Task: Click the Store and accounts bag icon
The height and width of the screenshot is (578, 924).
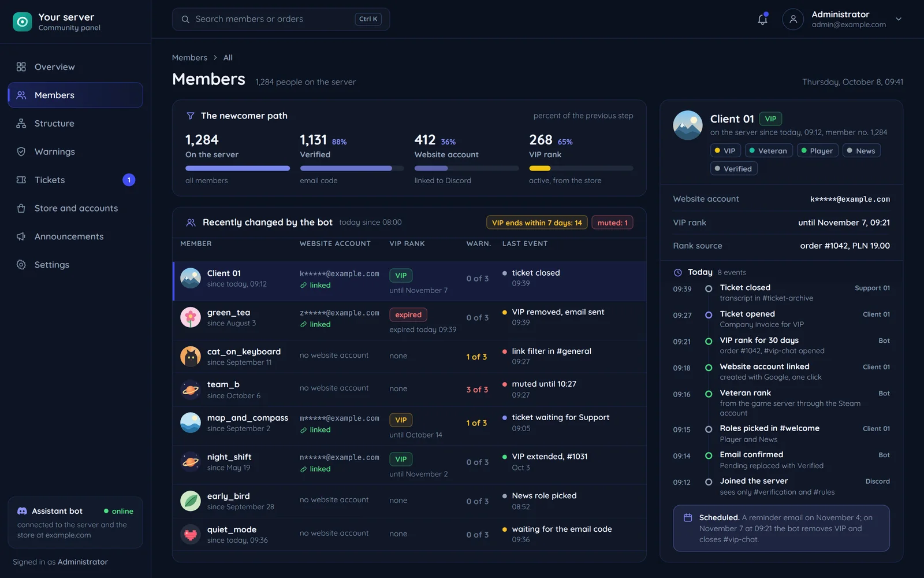Action: click(21, 208)
